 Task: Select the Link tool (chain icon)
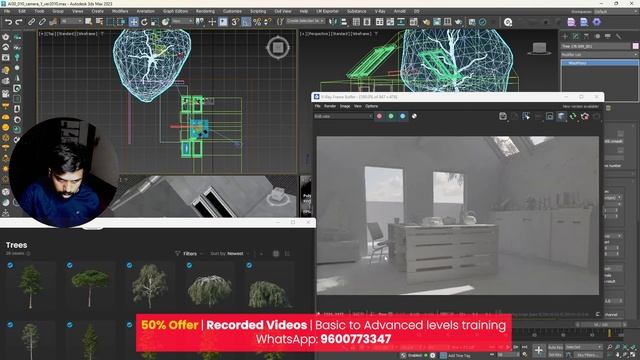(31, 22)
